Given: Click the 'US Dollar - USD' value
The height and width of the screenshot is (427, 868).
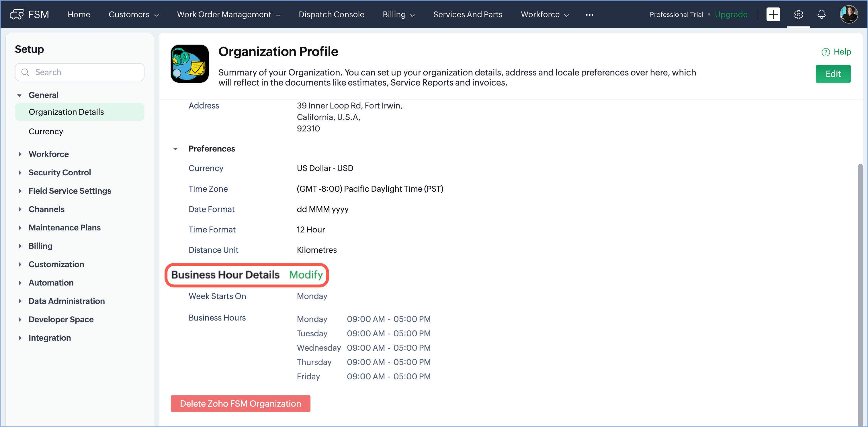Looking at the screenshot, I should (x=325, y=168).
